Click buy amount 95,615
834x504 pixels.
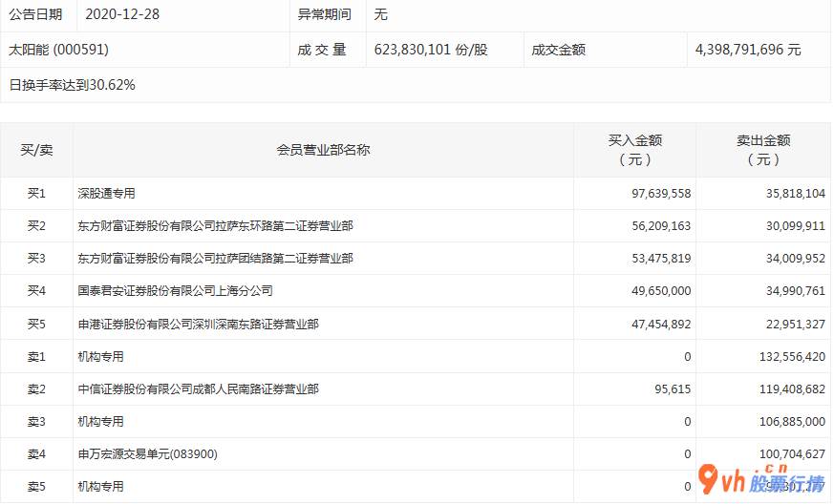click(673, 388)
